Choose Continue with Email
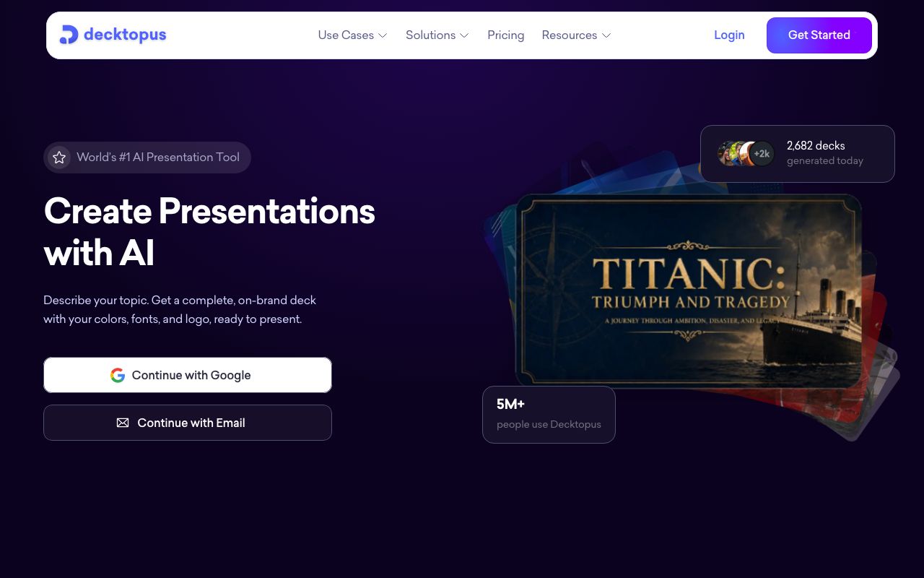The image size is (924, 578). 188,423
